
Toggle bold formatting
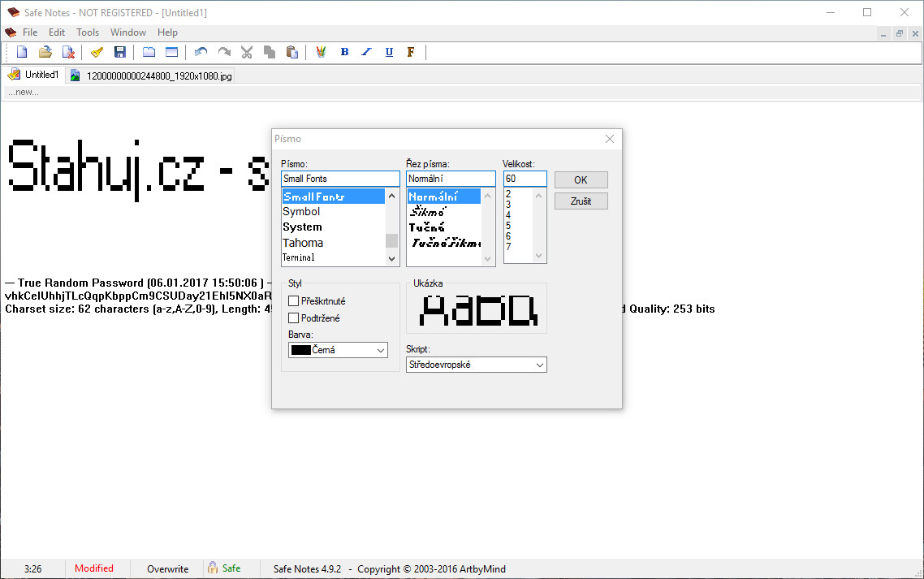point(344,53)
